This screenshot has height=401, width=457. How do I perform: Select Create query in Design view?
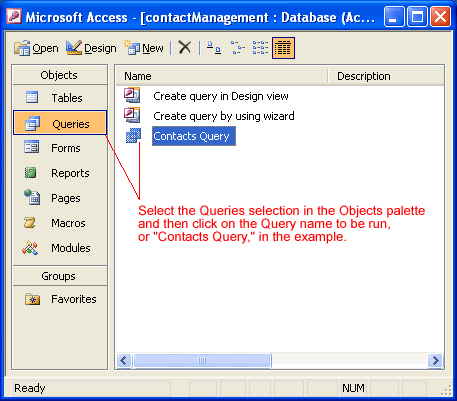click(221, 96)
